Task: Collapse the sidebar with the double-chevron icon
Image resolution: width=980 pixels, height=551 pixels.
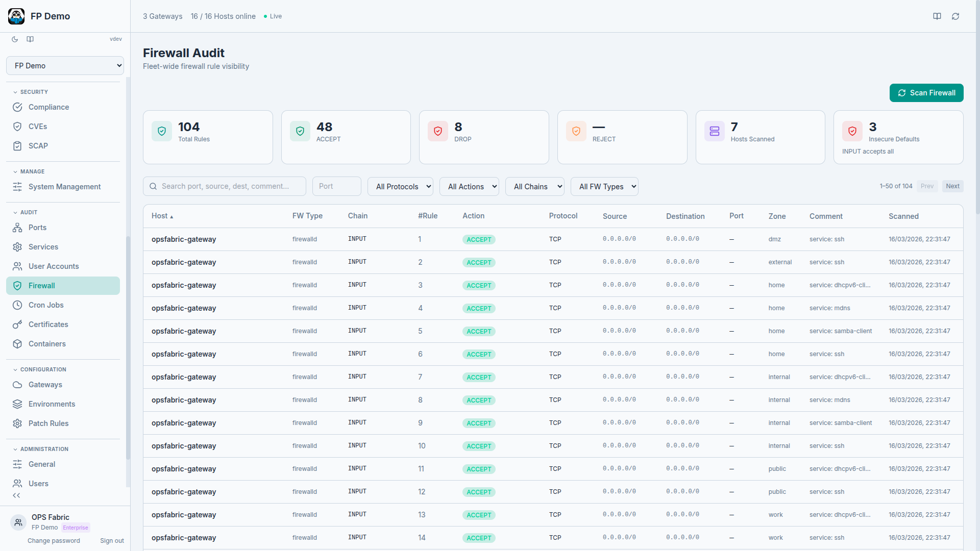Action: 16,495
